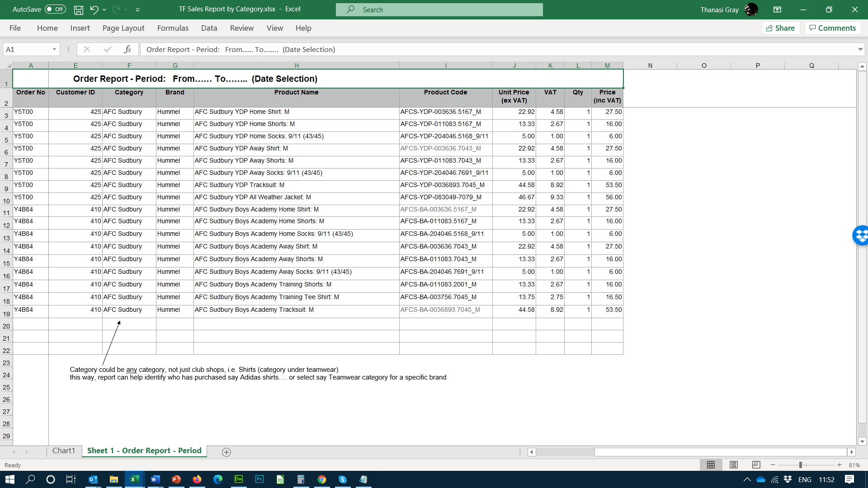Viewport: 868px width, 488px height.
Task: Open the File menu
Action: [15, 28]
